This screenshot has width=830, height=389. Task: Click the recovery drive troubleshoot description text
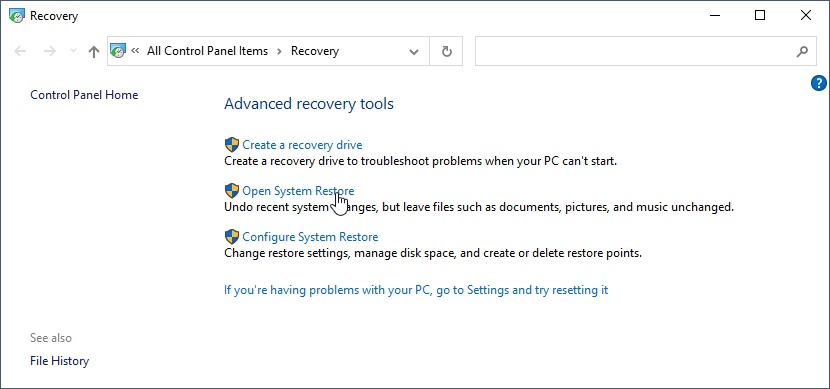421,161
